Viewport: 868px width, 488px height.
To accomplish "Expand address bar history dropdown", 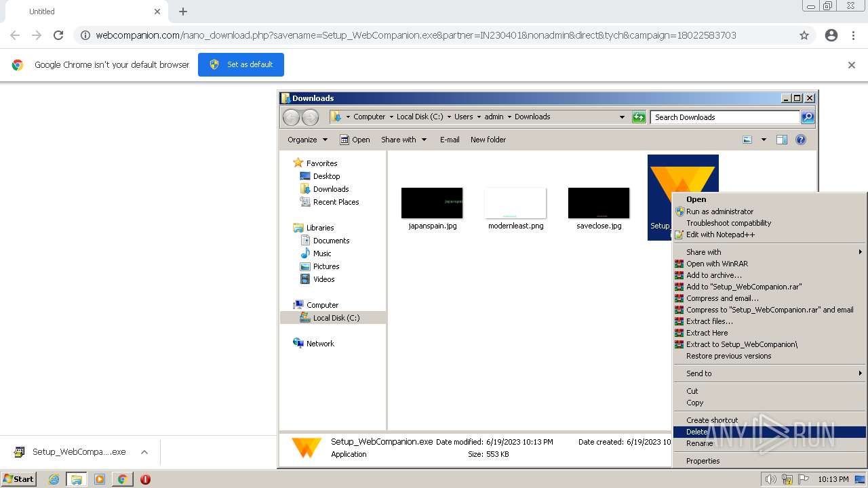I will 622,117.
